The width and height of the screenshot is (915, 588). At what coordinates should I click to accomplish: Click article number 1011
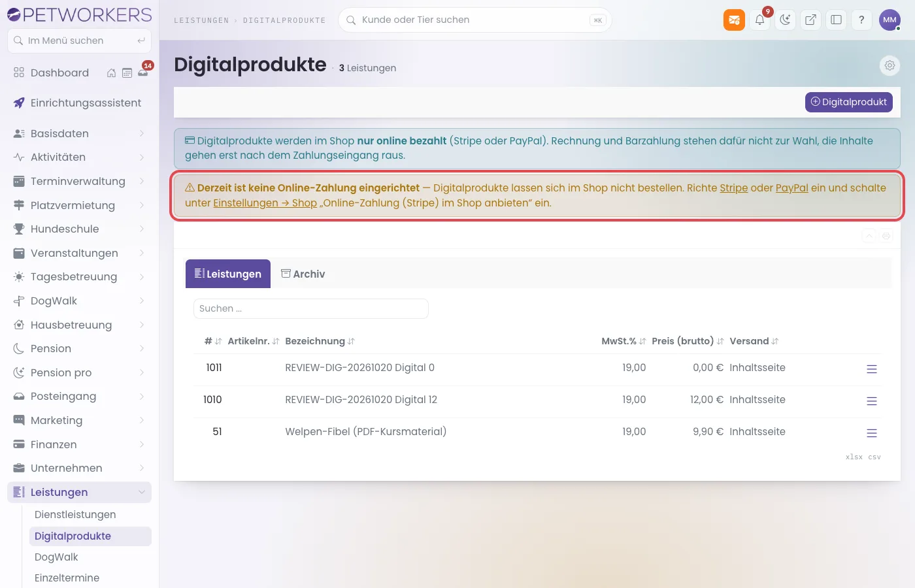tap(214, 367)
